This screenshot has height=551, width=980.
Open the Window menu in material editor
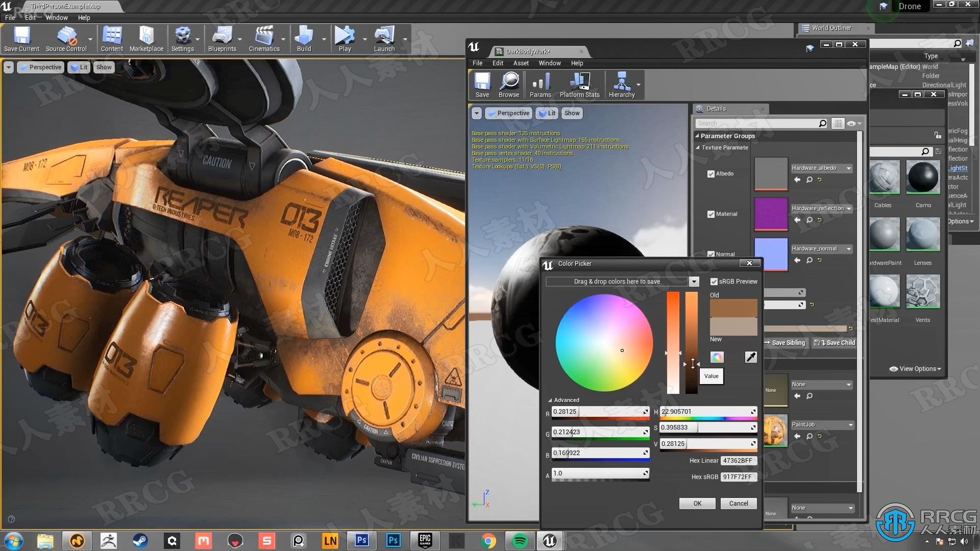550,63
